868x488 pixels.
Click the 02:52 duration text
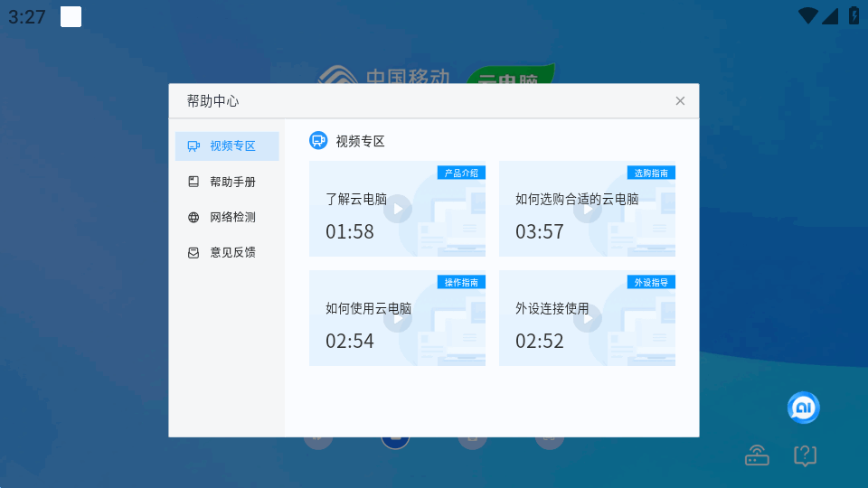[x=540, y=342]
